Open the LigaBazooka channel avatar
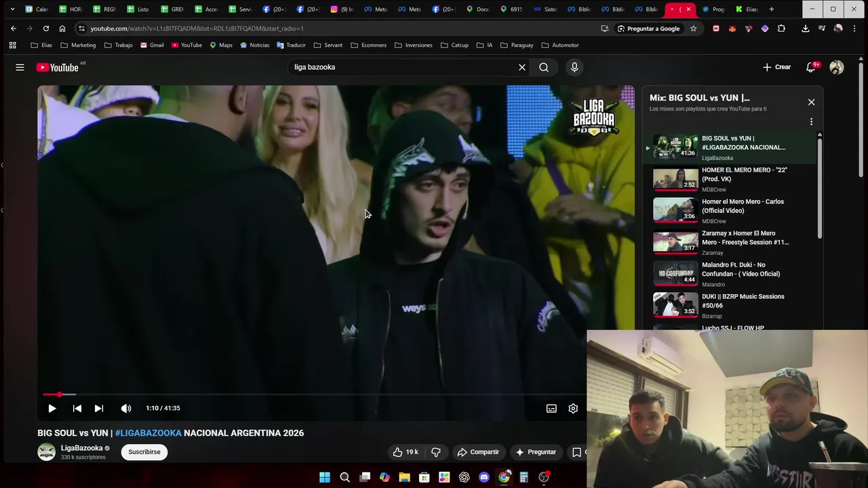Viewport: 868px width, 488px height. click(46, 452)
